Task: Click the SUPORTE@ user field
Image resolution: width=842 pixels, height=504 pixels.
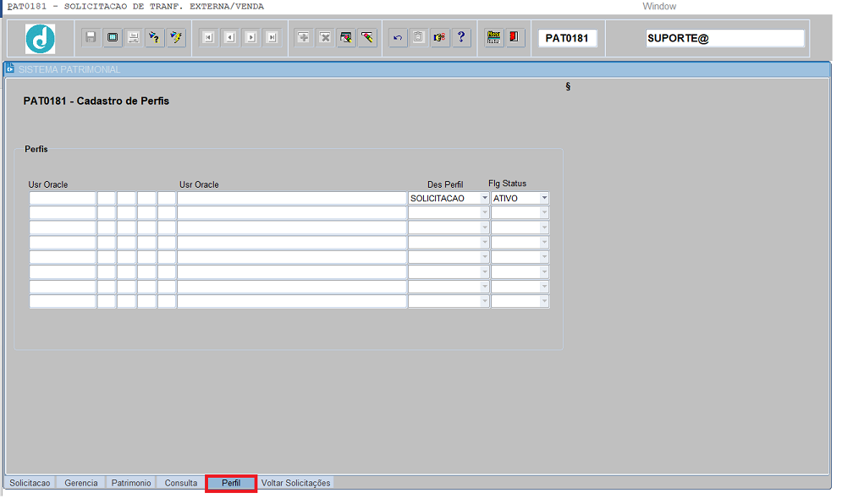Action: pos(724,38)
